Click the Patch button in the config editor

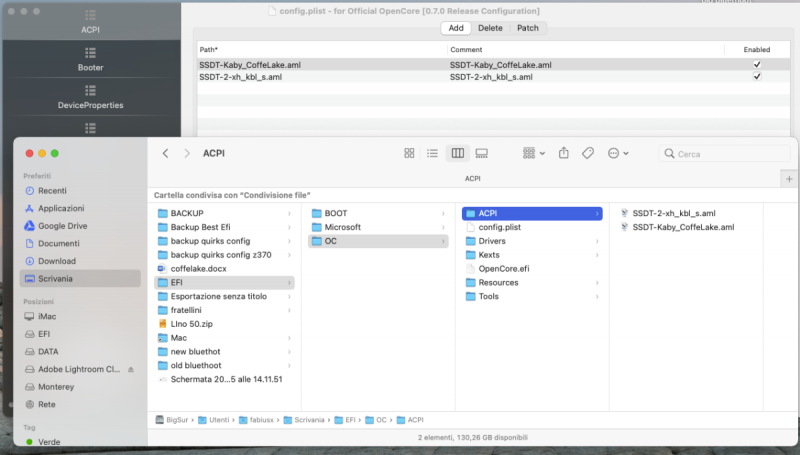tap(528, 28)
